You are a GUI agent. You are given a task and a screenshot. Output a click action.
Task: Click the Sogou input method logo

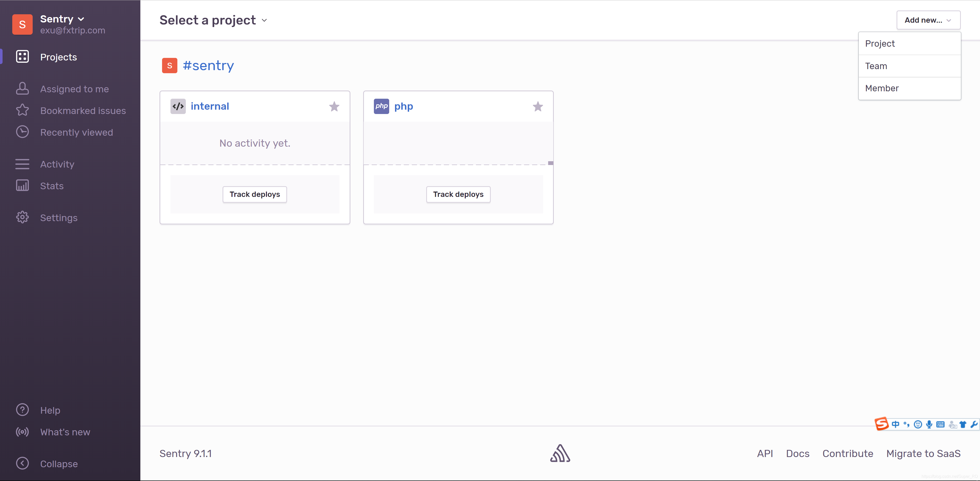click(881, 424)
